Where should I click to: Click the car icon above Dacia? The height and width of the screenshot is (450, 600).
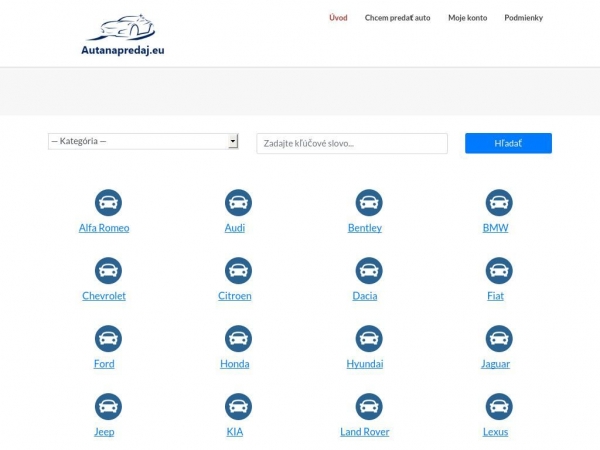(x=369, y=271)
